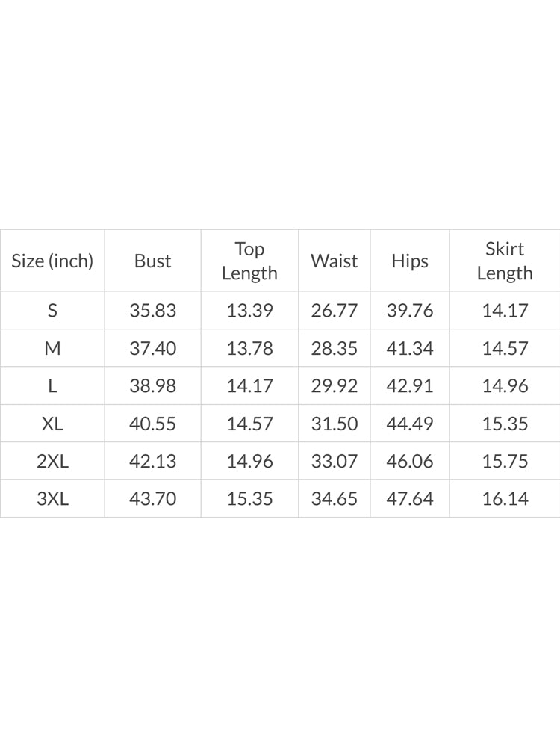
Task: Click the Top Length column header
Action: coord(249,261)
